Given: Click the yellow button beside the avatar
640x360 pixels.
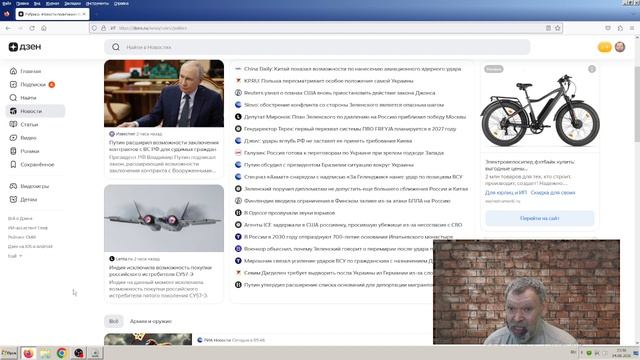Looking at the screenshot, I should coord(604,47).
